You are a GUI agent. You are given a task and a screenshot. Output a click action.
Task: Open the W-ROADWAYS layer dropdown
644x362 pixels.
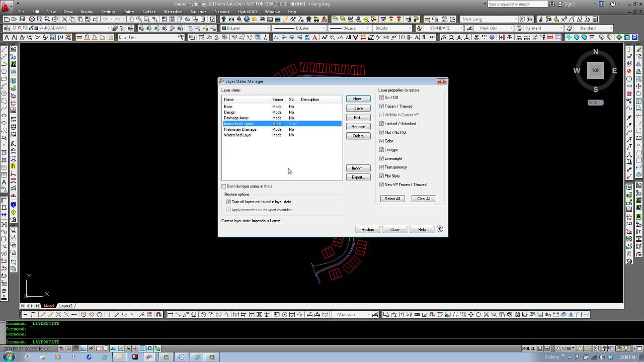coord(109,28)
